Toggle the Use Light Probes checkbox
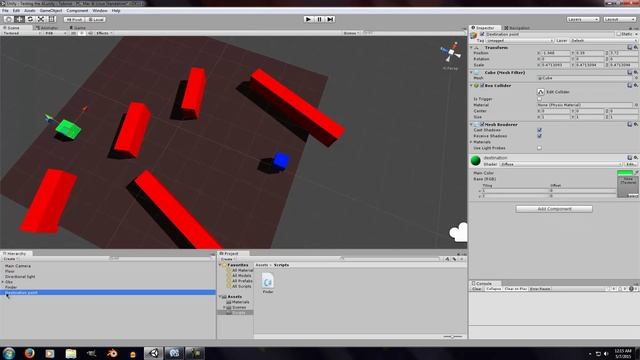This screenshot has height=360, width=640. coord(540,148)
